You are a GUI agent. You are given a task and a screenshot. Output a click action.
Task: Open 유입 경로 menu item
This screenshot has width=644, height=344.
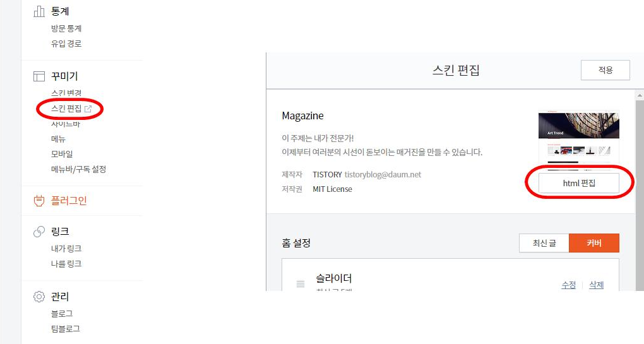(x=66, y=44)
